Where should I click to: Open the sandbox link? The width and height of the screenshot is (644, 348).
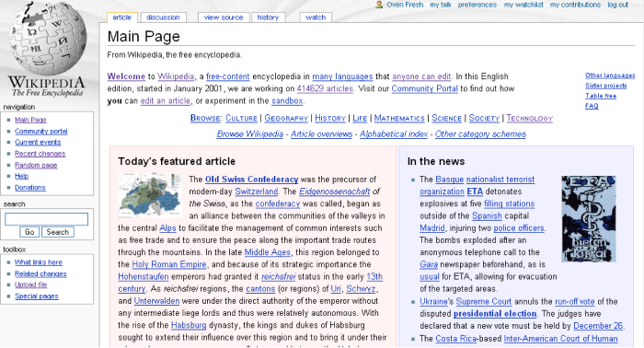click(287, 101)
